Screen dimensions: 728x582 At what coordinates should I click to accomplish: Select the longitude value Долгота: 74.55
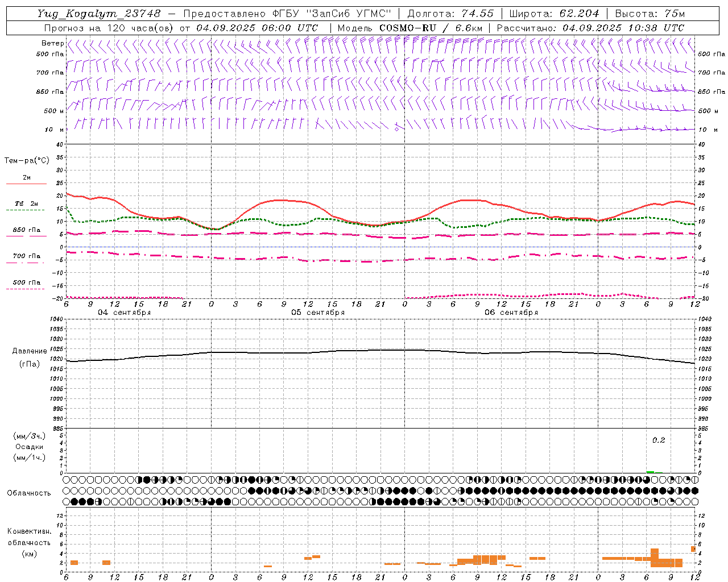[450, 14]
